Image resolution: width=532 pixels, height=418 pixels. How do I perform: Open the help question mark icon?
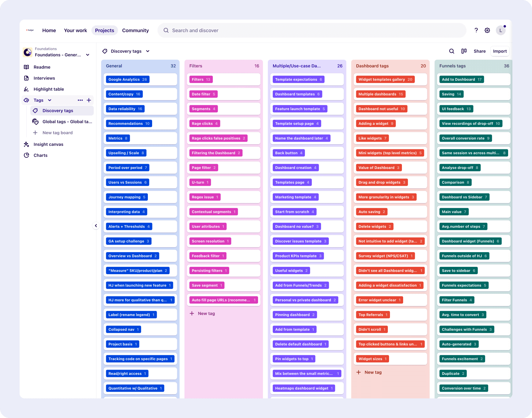click(x=476, y=30)
